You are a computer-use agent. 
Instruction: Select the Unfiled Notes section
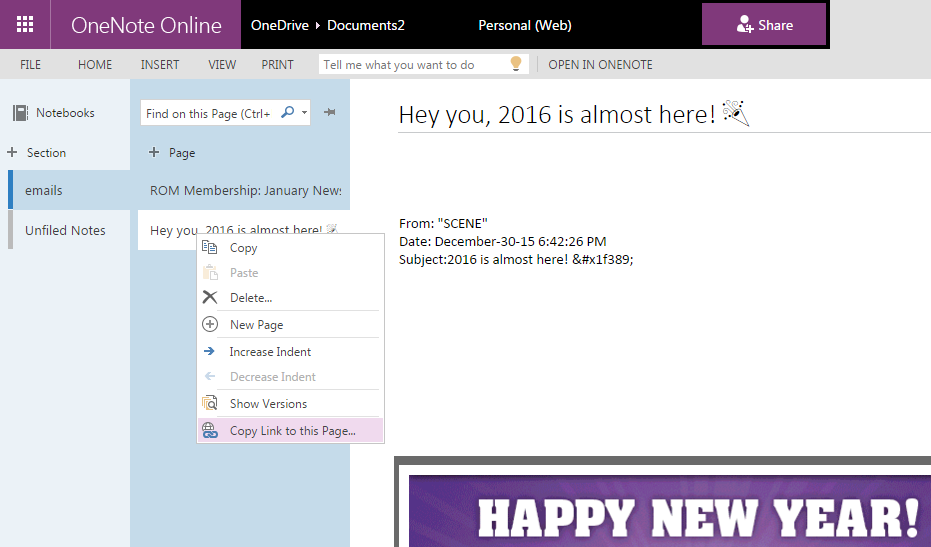pos(71,230)
